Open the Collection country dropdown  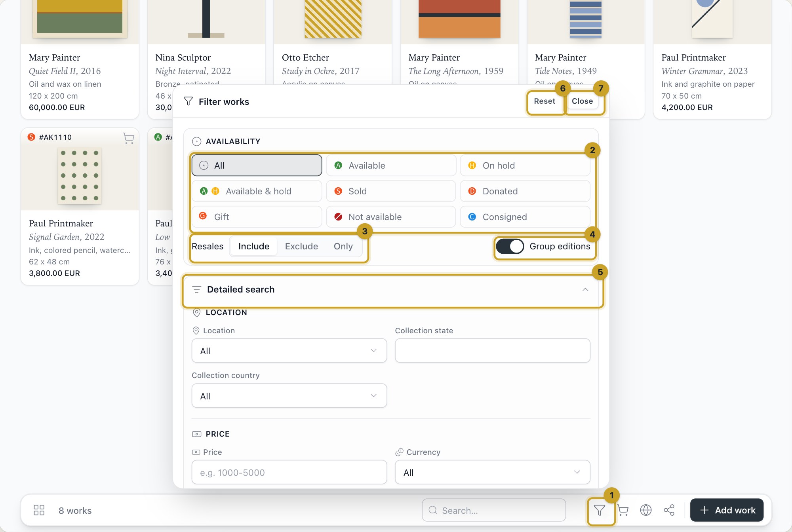(x=289, y=396)
